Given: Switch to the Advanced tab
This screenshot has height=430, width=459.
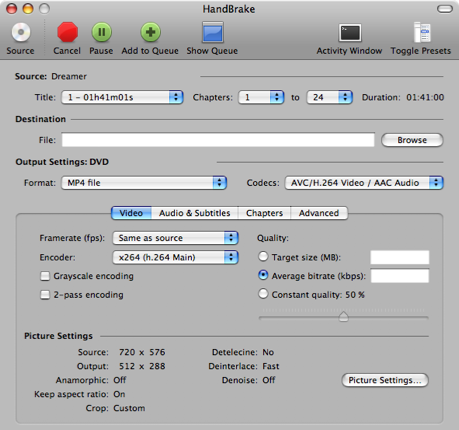Looking at the screenshot, I should click(x=319, y=213).
